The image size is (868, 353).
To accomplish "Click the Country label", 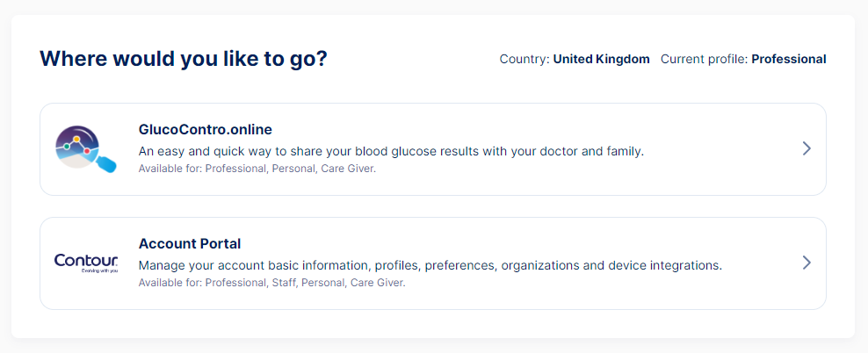I will tap(524, 59).
